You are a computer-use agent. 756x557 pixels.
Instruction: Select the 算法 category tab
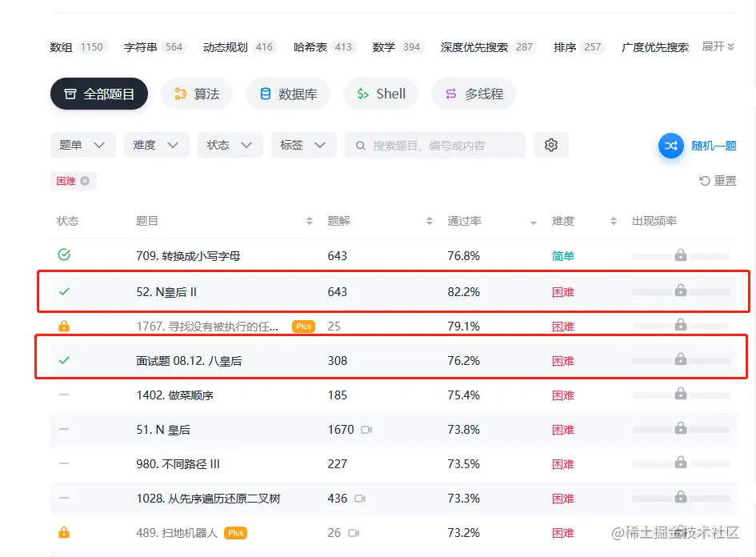pyautogui.click(x=197, y=94)
